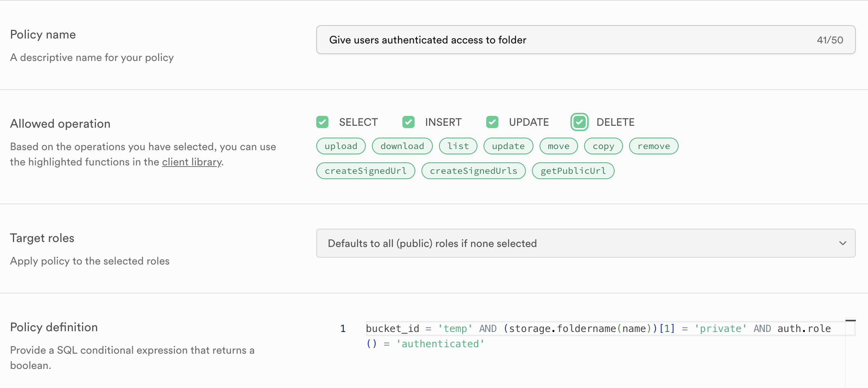This screenshot has height=388, width=868.
Task: Click the createSignedUrl function tag
Action: click(x=365, y=171)
